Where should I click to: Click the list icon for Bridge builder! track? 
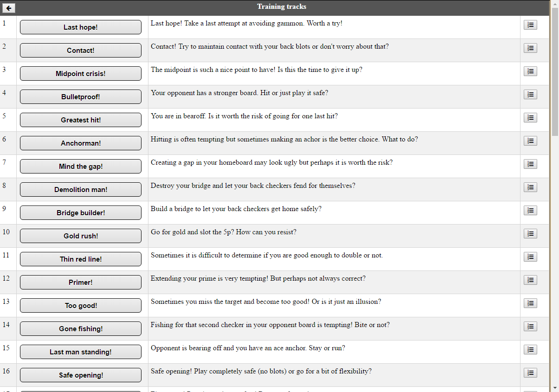(530, 211)
